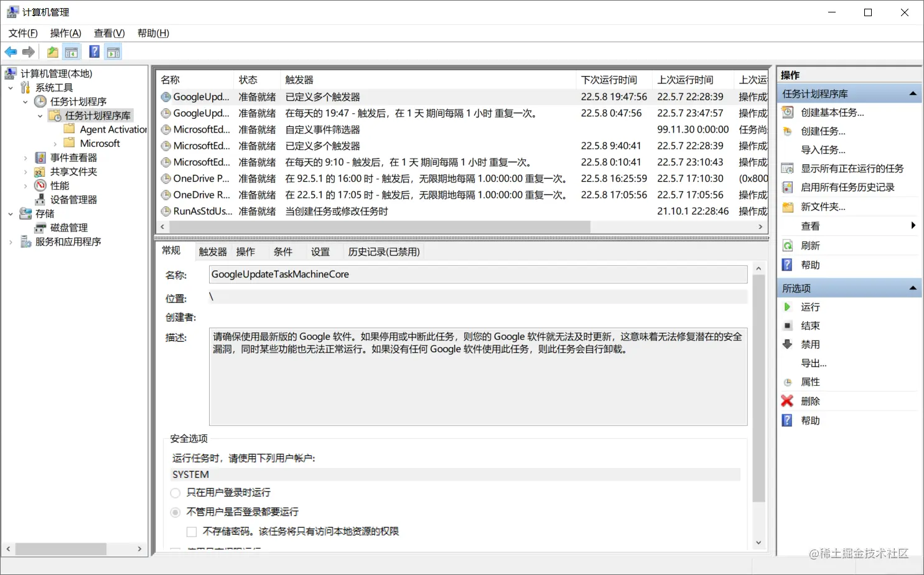Viewport: 924px width, 575px height.
Task: Click the 结束 stop icon
Action: [x=788, y=325]
